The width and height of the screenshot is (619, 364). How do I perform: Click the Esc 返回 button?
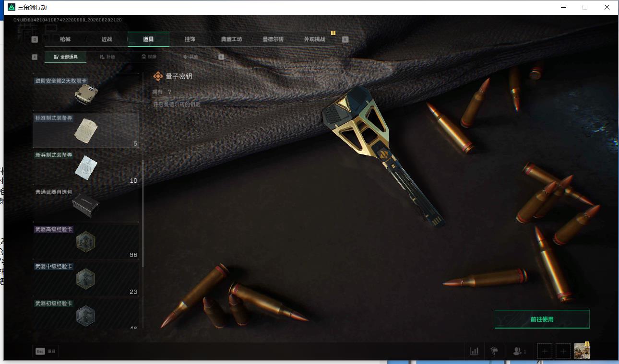coord(46,351)
